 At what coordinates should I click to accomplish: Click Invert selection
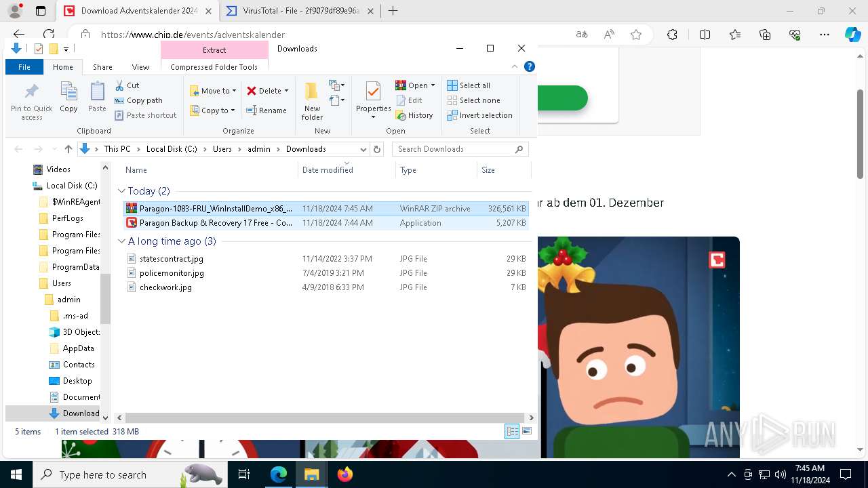(x=479, y=115)
